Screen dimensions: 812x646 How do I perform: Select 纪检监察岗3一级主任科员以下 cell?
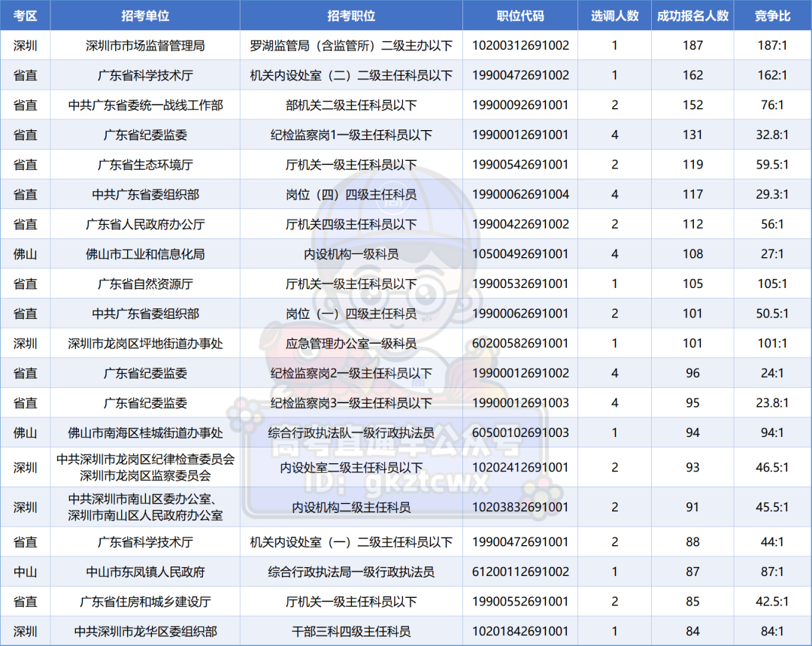point(351,403)
